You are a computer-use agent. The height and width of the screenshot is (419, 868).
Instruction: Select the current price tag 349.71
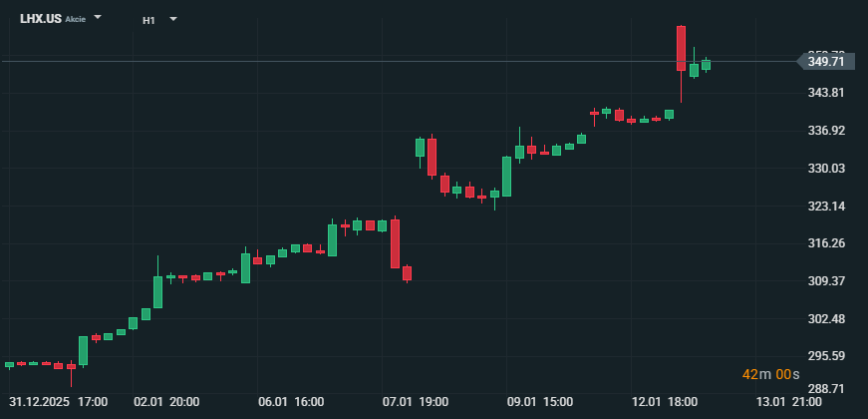[x=826, y=62]
